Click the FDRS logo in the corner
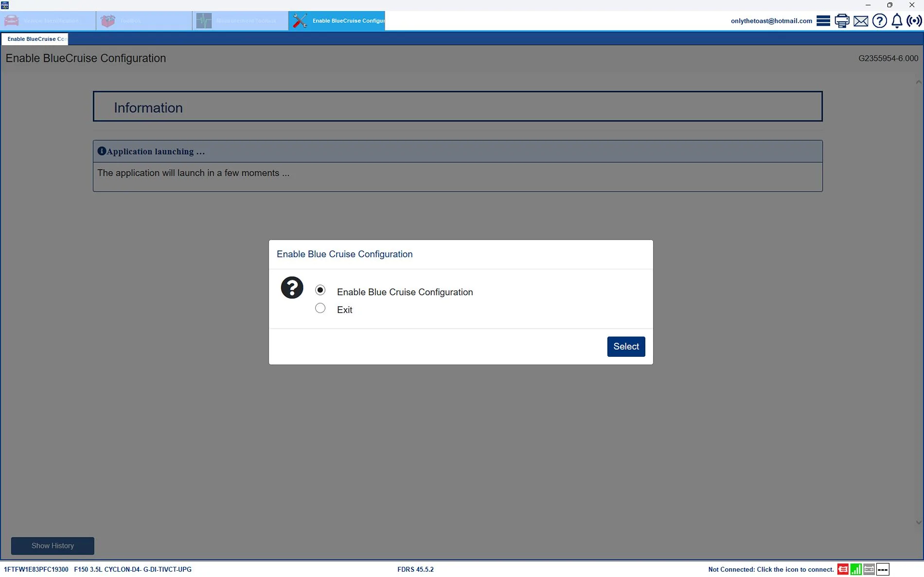 5,5
